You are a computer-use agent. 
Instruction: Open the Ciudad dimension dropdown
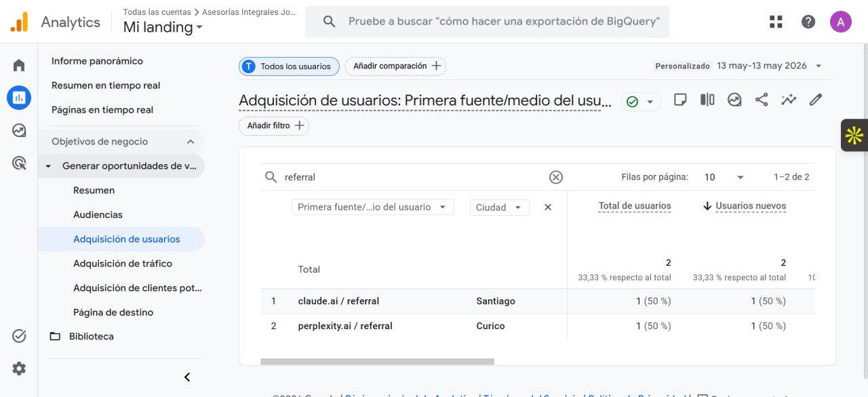tap(499, 207)
